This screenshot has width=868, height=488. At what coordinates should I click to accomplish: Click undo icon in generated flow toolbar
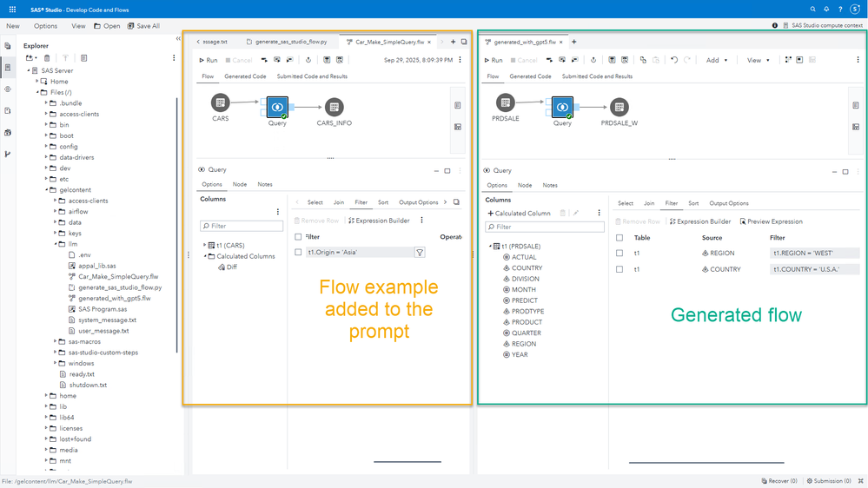(674, 60)
